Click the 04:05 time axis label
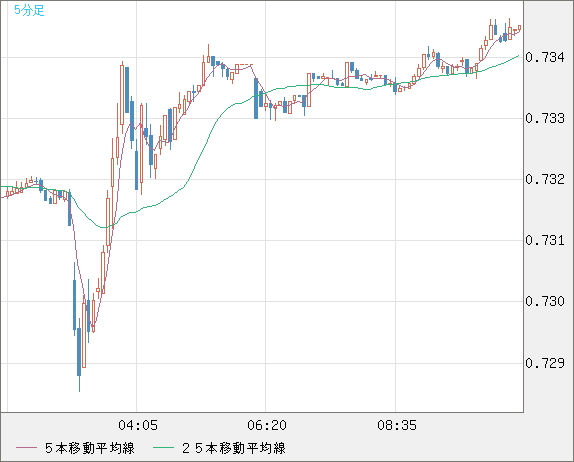The image size is (574, 462). [x=138, y=425]
